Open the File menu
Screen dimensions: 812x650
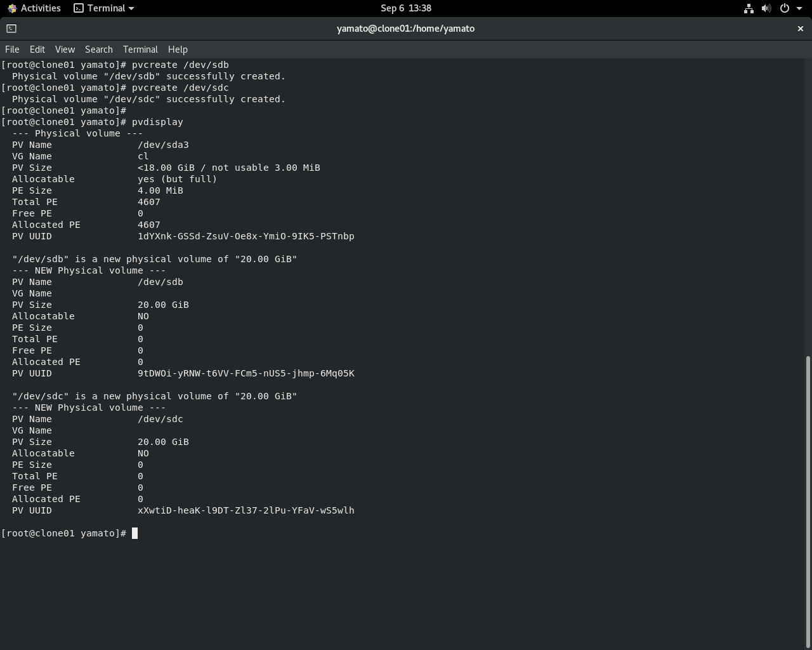point(12,50)
